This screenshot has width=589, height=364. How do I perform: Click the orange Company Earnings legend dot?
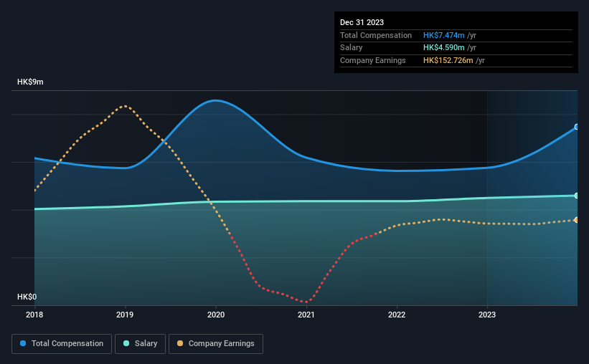point(180,343)
